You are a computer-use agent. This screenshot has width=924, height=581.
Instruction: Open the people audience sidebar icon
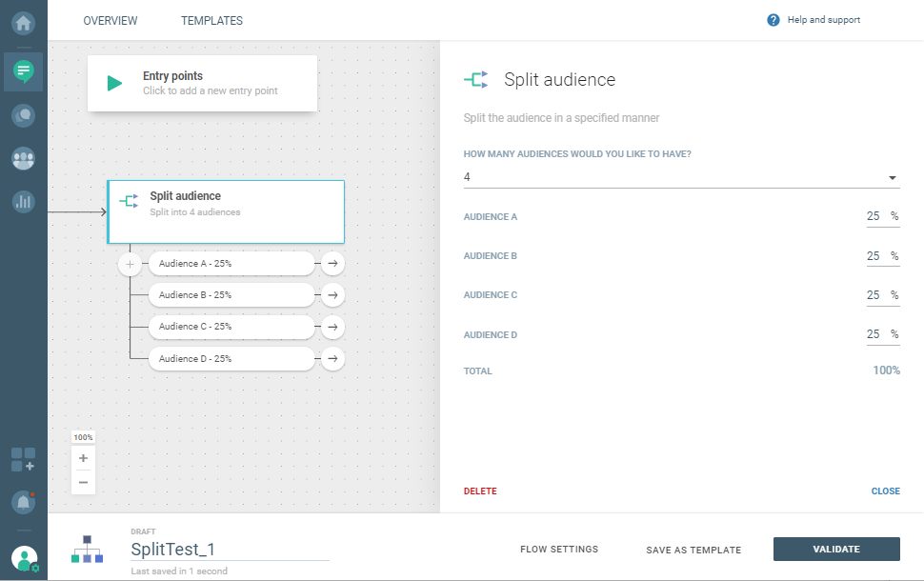click(x=23, y=159)
